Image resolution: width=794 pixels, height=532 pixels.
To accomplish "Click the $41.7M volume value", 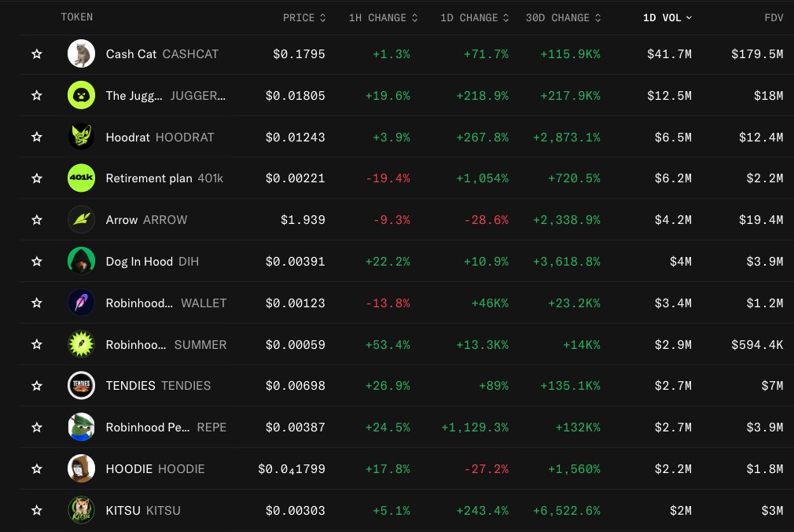I will [669, 54].
